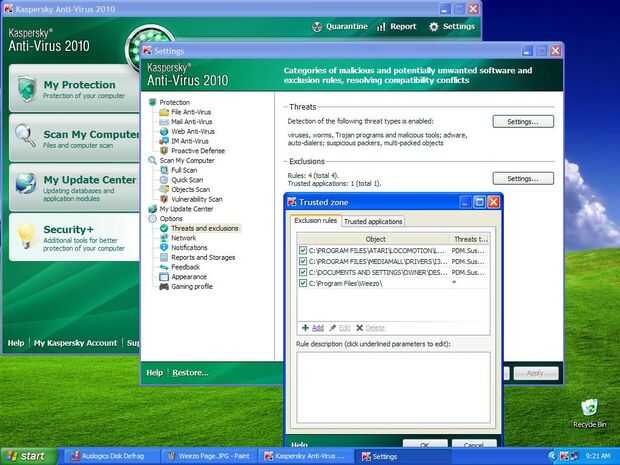The image size is (620, 465).
Task: Click Edit in Trusted zone toolbar
Action: 340,328
